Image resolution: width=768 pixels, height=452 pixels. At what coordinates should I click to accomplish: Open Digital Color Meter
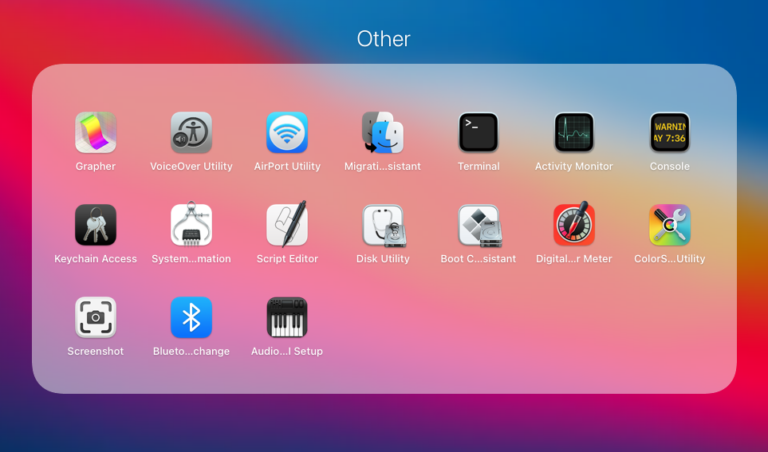[x=574, y=225]
